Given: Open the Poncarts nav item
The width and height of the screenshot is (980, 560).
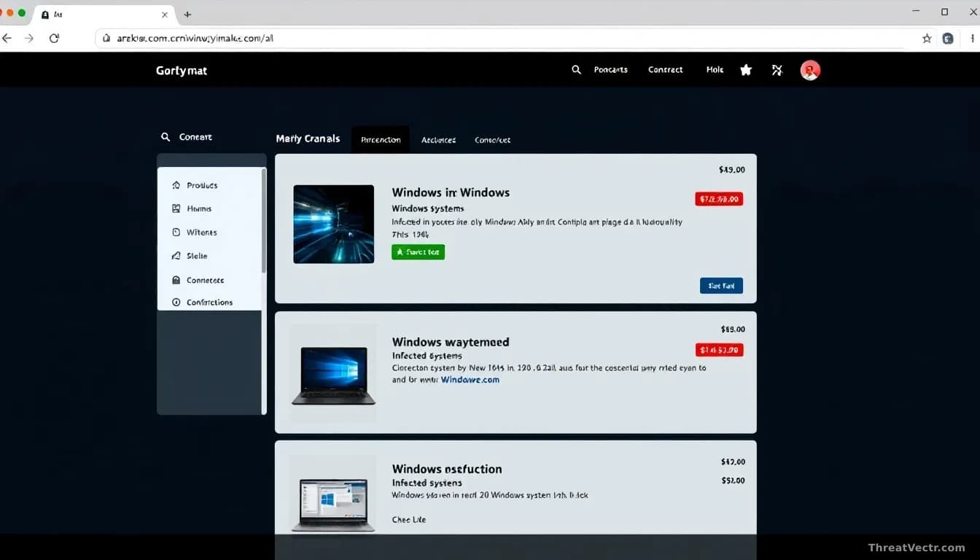Looking at the screenshot, I should point(611,70).
